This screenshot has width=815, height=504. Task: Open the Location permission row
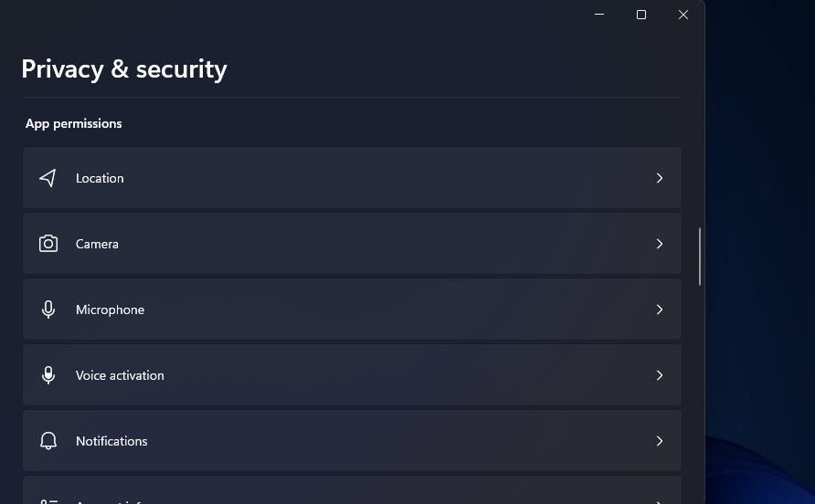(352, 178)
